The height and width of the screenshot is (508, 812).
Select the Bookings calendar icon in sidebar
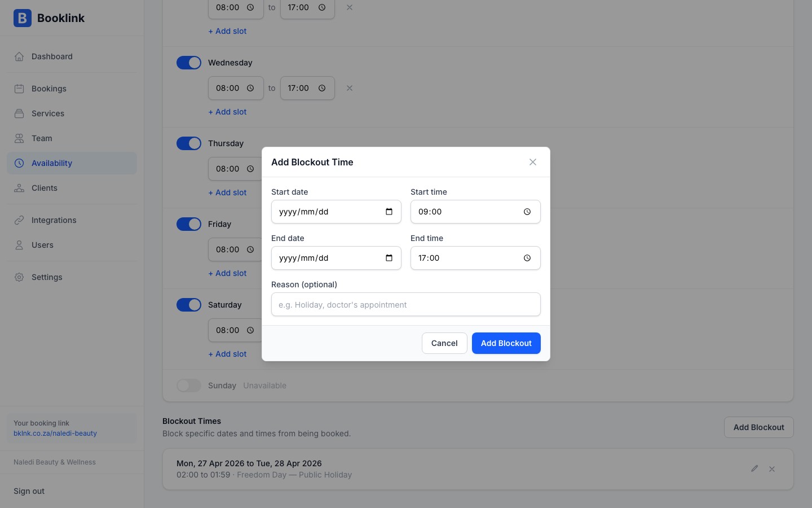point(19,89)
